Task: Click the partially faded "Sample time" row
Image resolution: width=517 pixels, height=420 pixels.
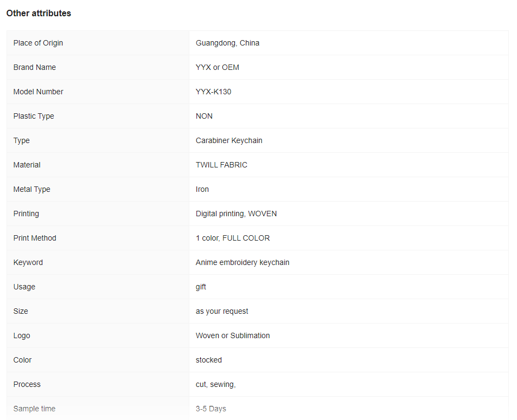Action: click(x=34, y=409)
